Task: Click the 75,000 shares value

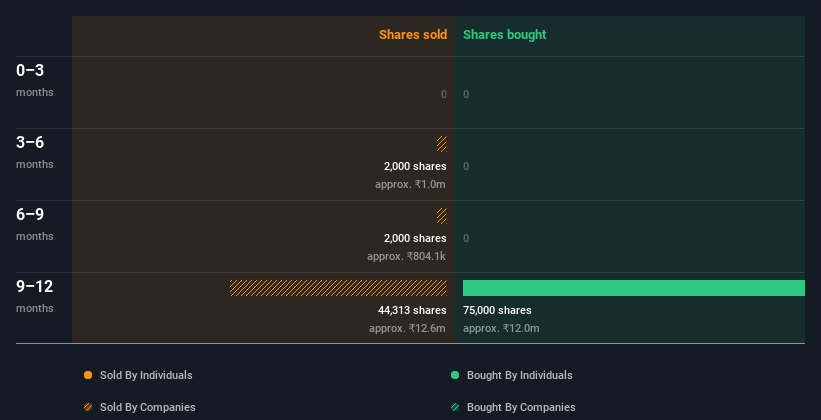Action: (497, 311)
